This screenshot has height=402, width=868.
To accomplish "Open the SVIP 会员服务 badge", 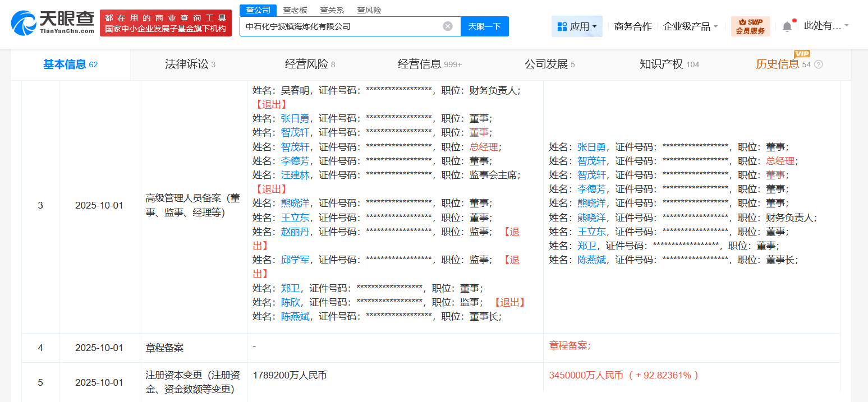I will click(751, 26).
